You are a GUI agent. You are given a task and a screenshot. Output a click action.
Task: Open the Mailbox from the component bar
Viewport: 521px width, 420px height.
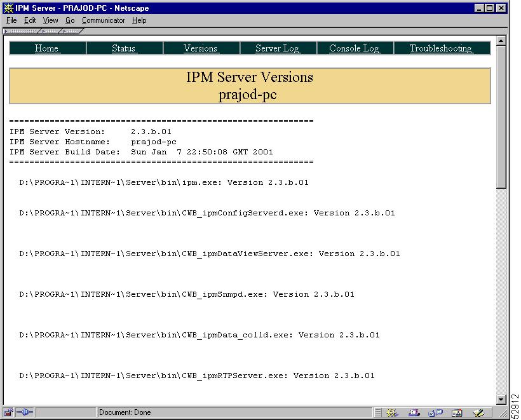(x=414, y=412)
